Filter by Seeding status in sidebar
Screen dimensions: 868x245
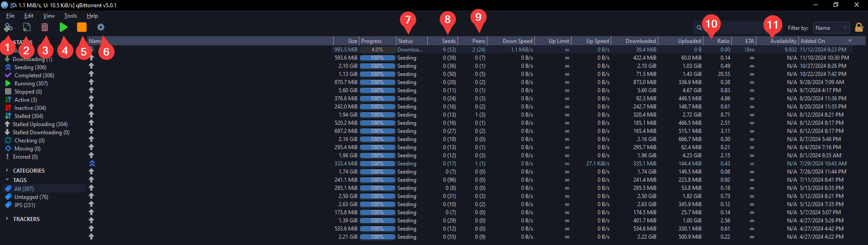coord(30,67)
